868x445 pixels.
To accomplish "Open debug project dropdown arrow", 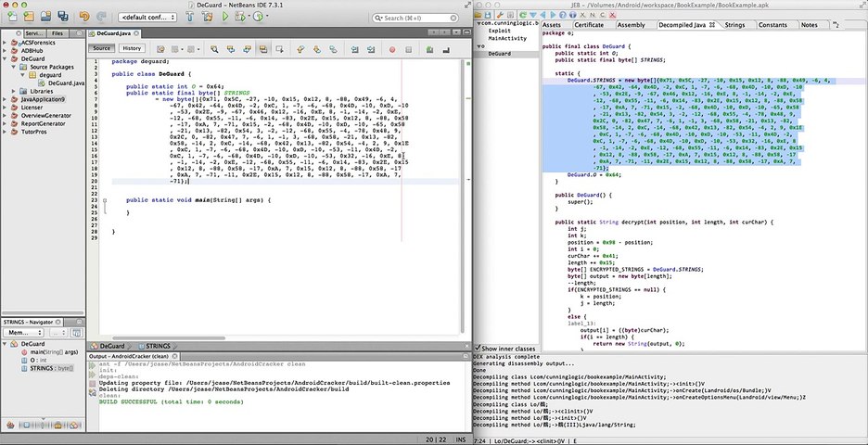I will point(249,16).
